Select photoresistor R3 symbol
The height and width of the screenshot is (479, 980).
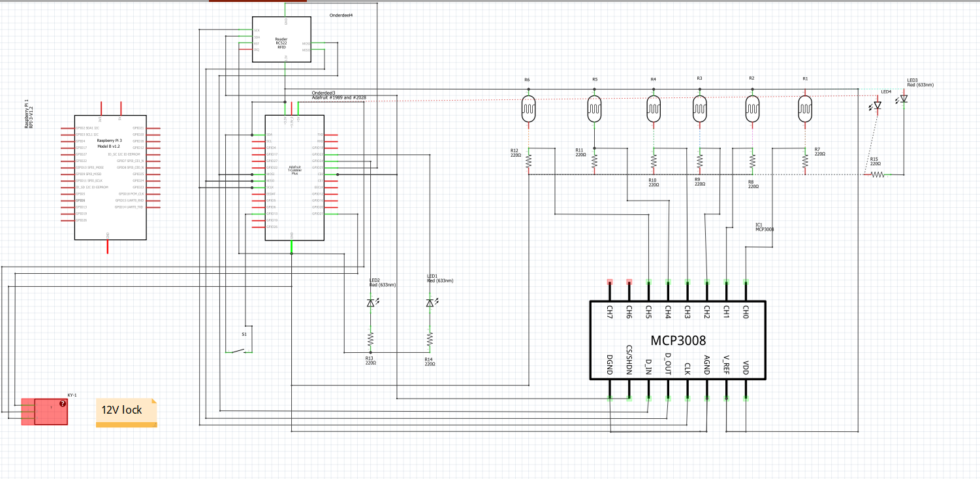click(x=699, y=108)
